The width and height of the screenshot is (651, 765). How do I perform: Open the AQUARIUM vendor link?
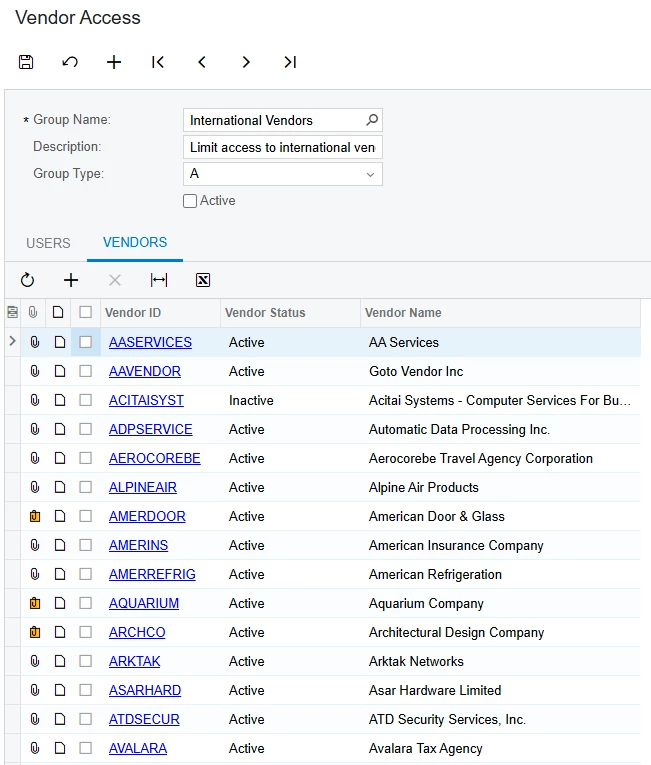click(144, 604)
